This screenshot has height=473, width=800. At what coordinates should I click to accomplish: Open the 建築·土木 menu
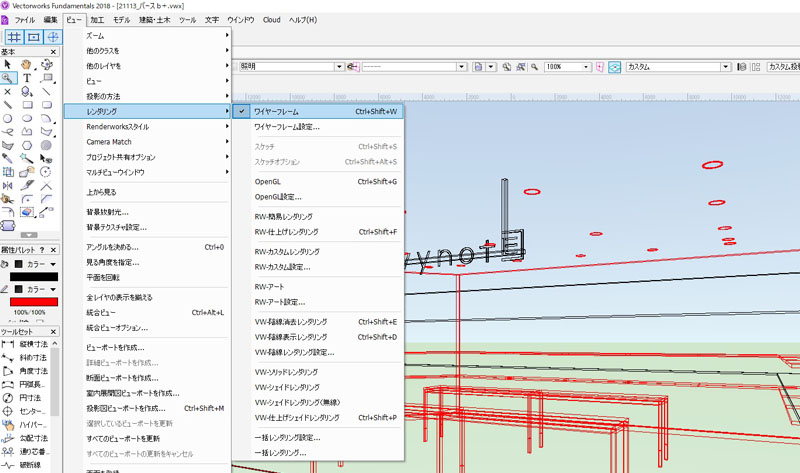click(155, 20)
